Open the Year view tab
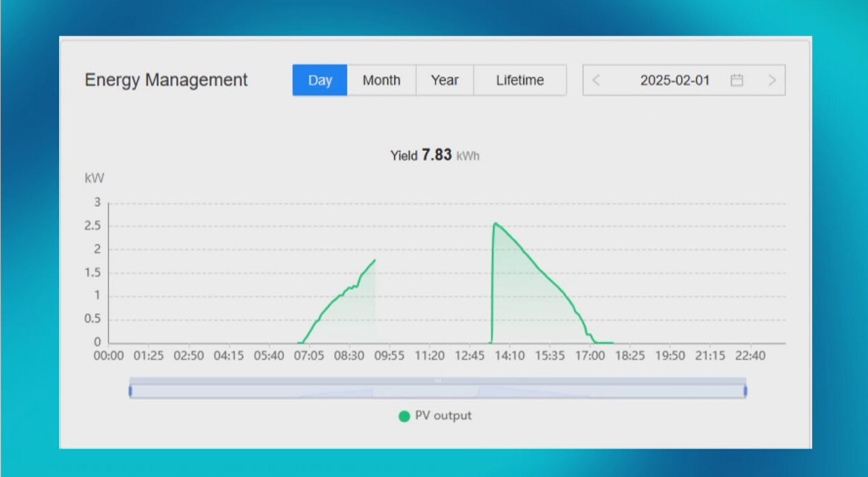The width and height of the screenshot is (868, 477). click(444, 80)
